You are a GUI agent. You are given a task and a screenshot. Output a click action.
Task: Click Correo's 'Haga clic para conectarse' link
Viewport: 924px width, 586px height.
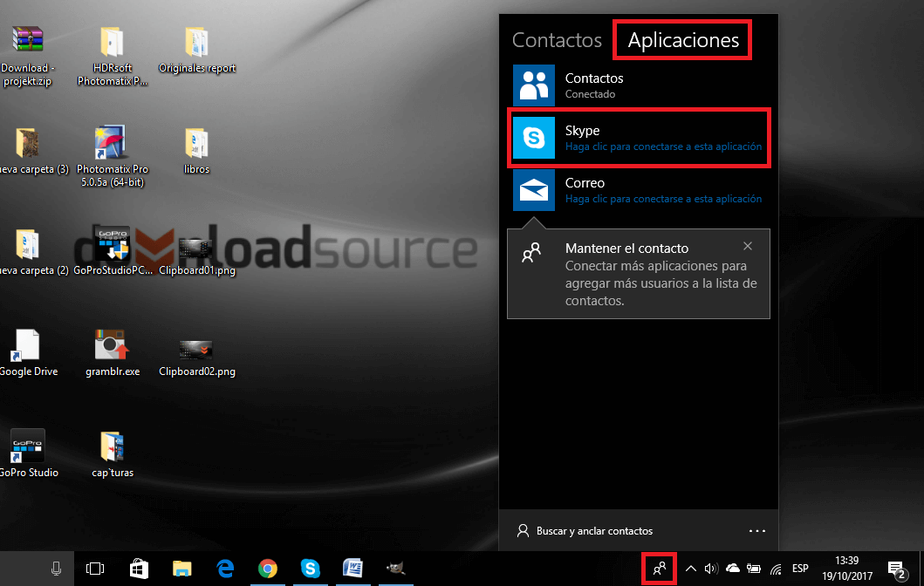pyautogui.click(x=663, y=199)
